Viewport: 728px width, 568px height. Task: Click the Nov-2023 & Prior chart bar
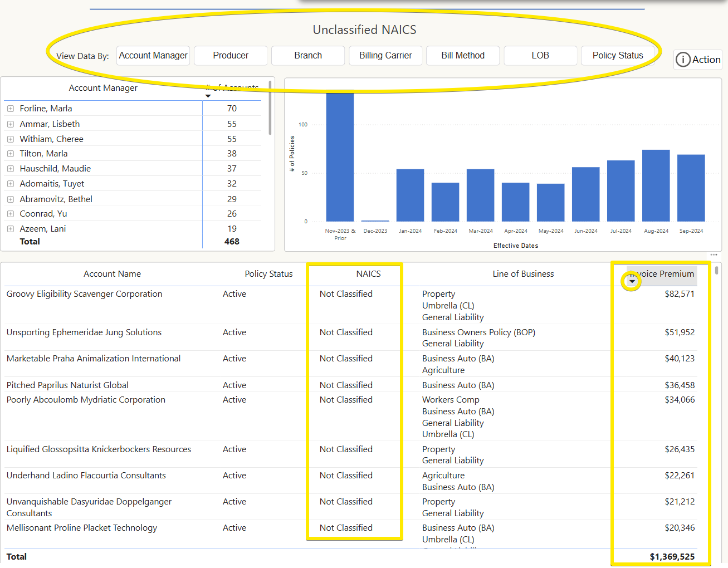click(x=340, y=157)
